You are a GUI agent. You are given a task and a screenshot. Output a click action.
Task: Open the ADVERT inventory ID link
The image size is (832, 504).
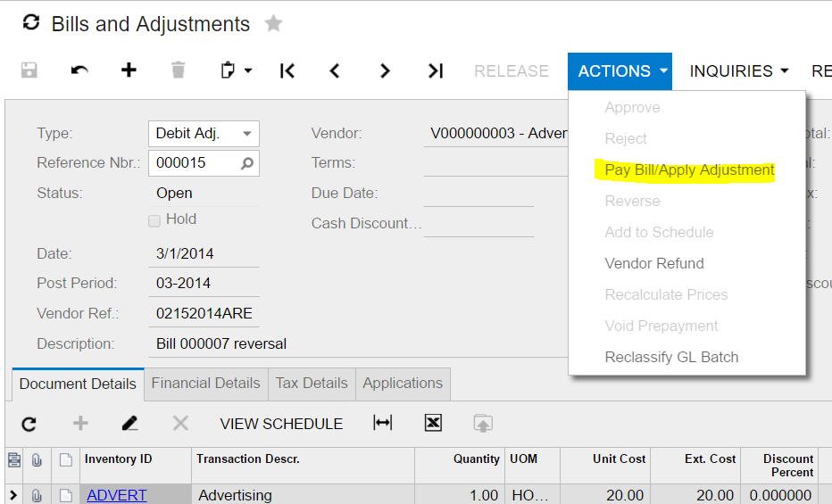(x=116, y=495)
